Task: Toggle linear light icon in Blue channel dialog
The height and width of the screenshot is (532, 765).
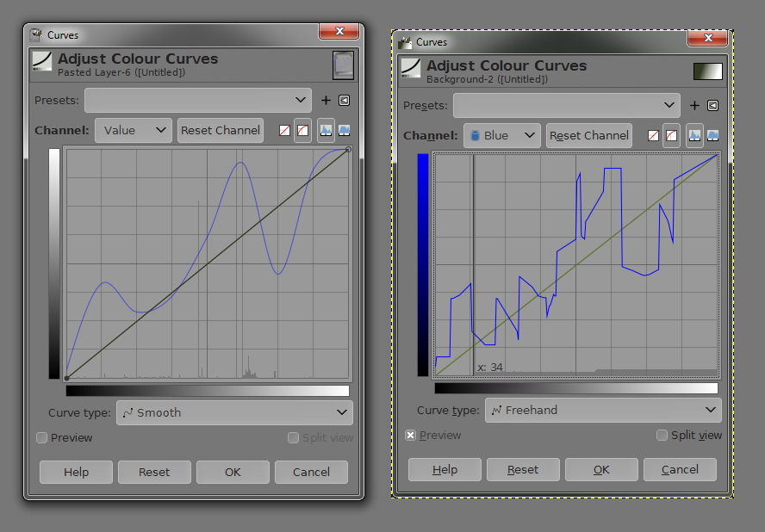Action: pos(653,135)
